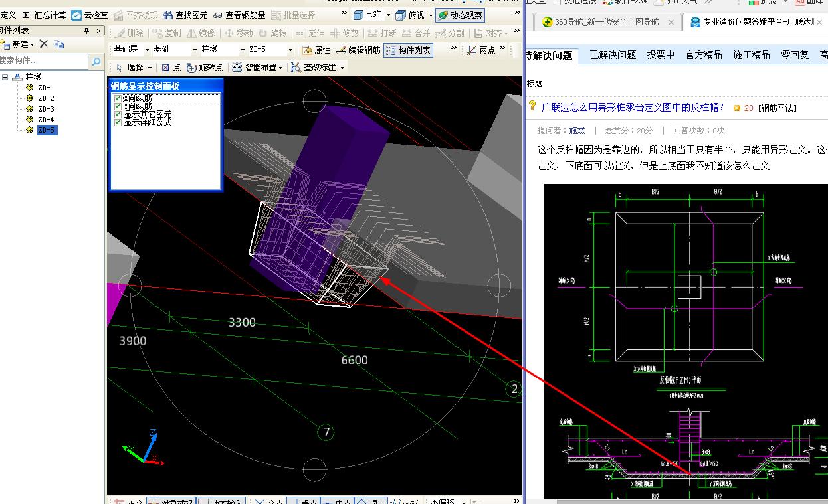
Task: Switch to 专业造价问题答疑平台 browser tab
Action: tap(757, 22)
